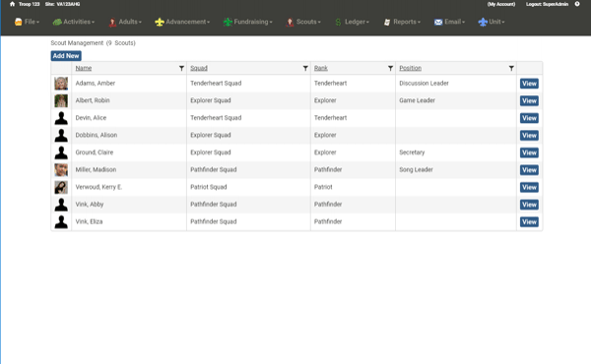Viewport: 591px width, 364px height.
Task: Open the Advancement dropdown menu
Action: click(x=182, y=22)
